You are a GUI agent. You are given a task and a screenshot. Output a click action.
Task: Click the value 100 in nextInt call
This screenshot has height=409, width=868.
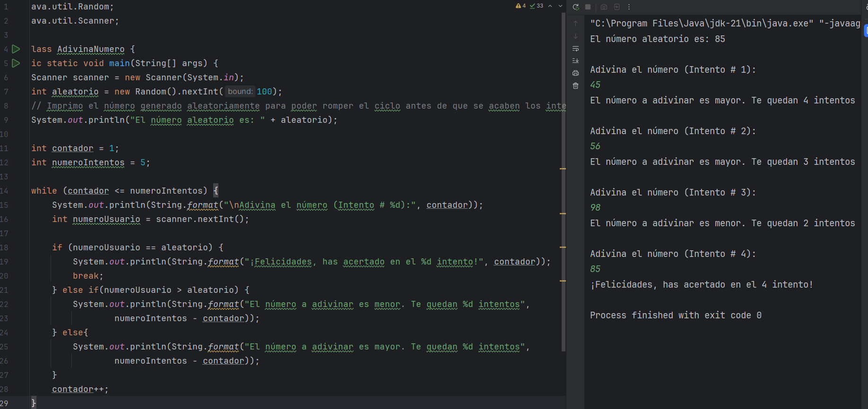pos(264,92)
